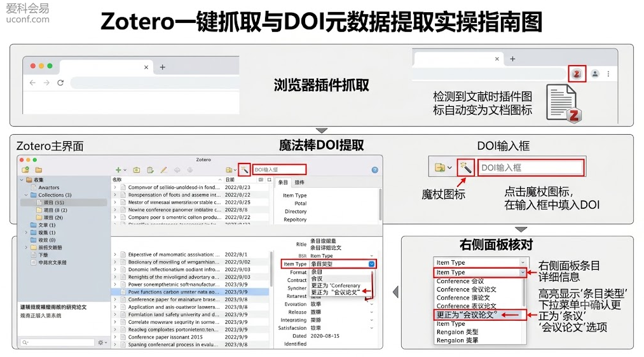Image resolution: width=644 pixels, height=357 pixels.
Task: Click the wand icon in the DOI输入框 panel
Action: pos(465,167)
